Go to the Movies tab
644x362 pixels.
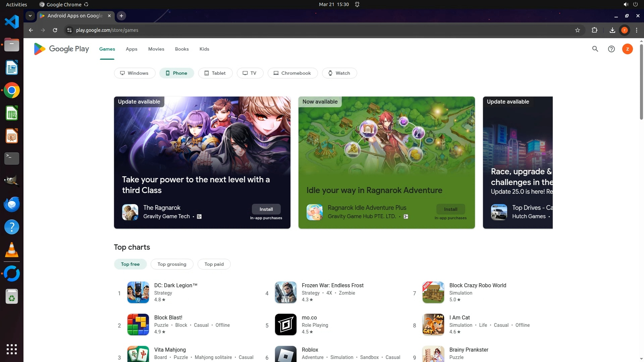tap(156, 49)
